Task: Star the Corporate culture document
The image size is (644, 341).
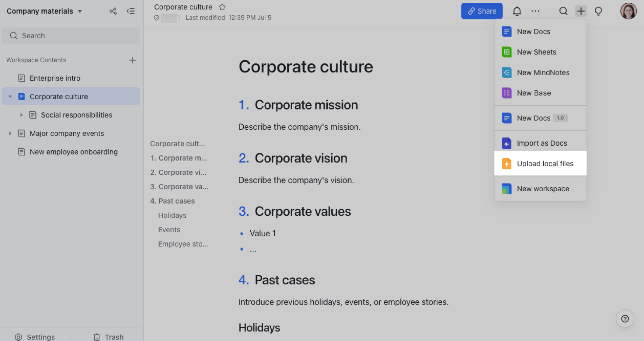Action: pyautogui.click(x=222, y=7)
